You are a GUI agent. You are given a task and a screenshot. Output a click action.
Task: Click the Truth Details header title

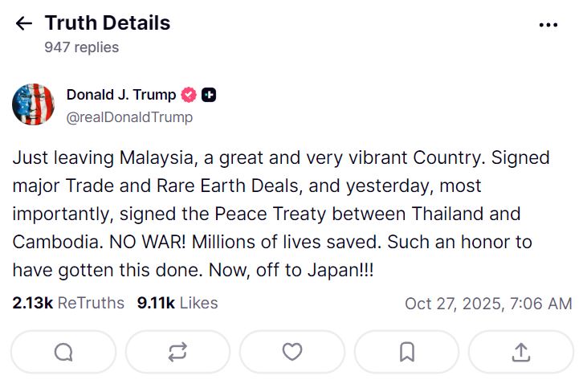[x=108, y=23]
